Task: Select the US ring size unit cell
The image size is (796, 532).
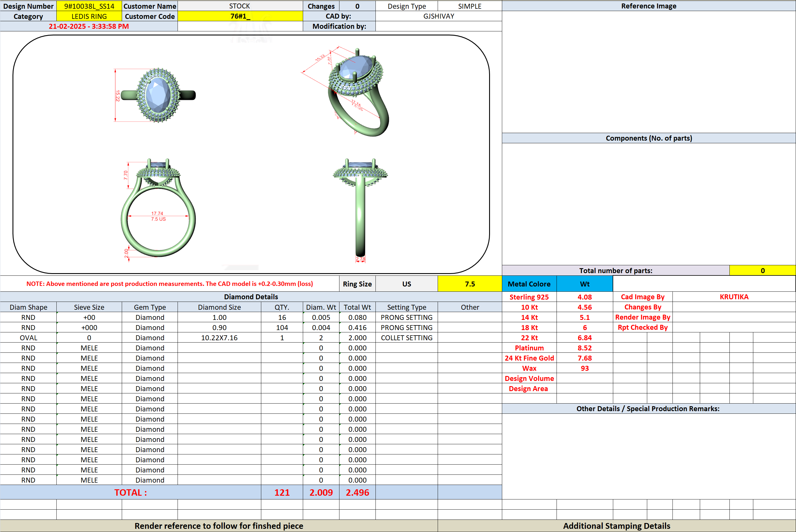Action: coord(407,284)
